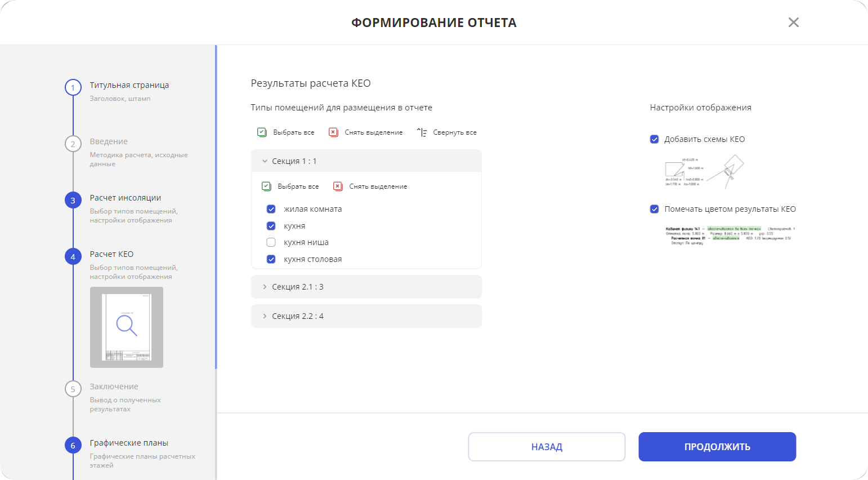Click the НАЗАД button
The height and width of the screenshot is (480, 868).
pyautogui.click(x=547, y=447)
